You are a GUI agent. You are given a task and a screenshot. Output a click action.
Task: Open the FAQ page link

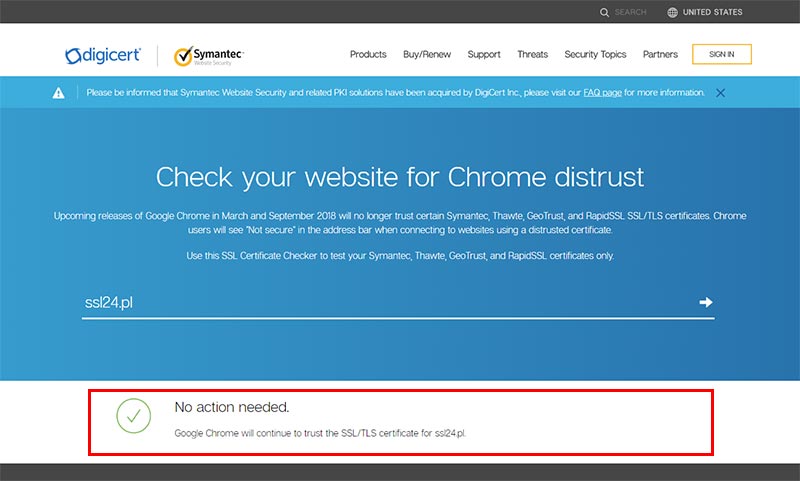tap(603, 93)
